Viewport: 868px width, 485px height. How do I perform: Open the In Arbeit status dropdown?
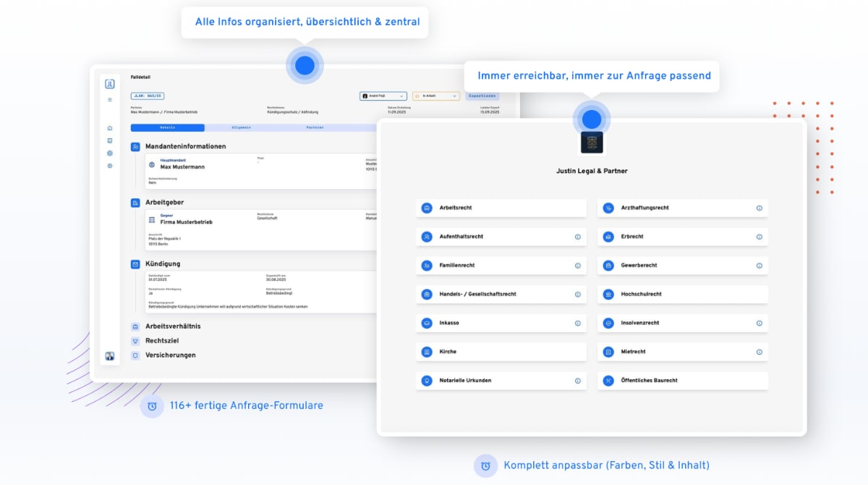click(x=435, y=96)
